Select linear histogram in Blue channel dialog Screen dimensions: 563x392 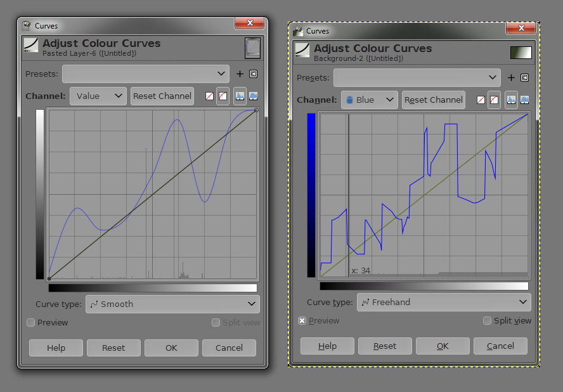point(511,100)
